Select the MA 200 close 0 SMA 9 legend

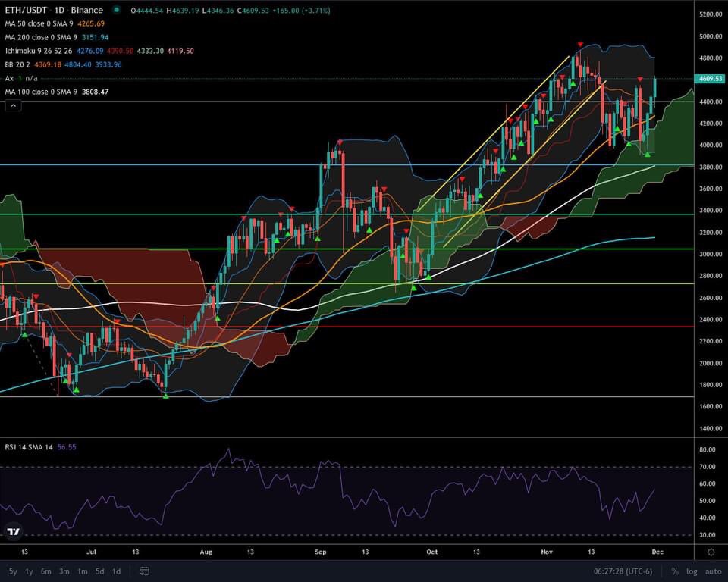(x=41, y=37)
